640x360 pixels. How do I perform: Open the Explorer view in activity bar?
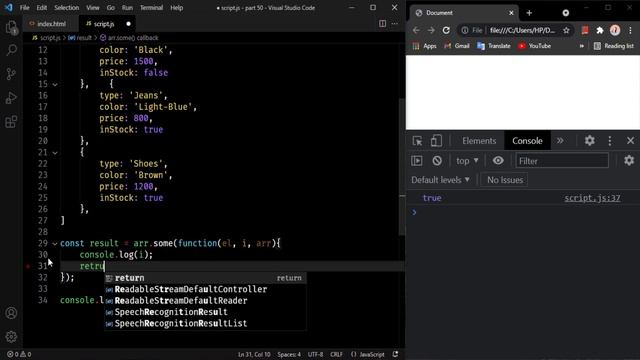click(11, 28)
